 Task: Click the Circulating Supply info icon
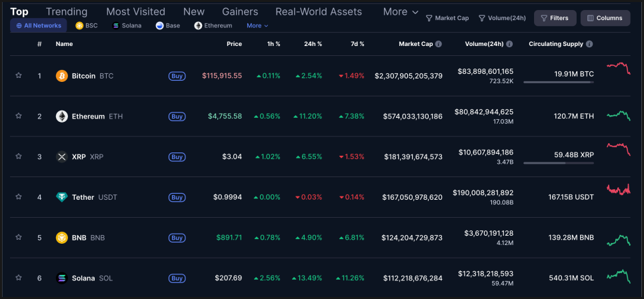pos(589,44)
